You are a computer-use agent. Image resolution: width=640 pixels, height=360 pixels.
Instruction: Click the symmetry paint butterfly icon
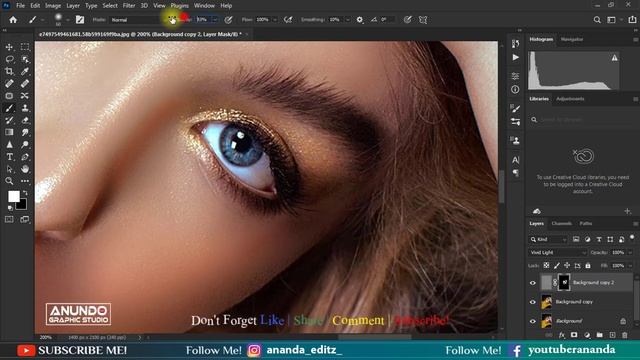(x=423, y=20)
